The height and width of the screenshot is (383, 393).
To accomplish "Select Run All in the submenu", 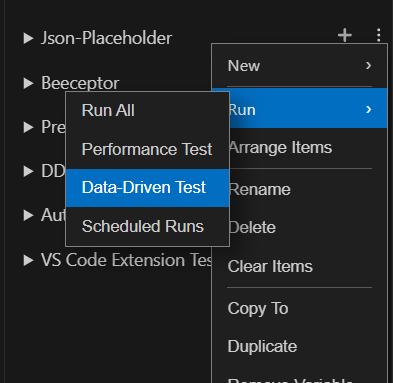I will 148,110.
